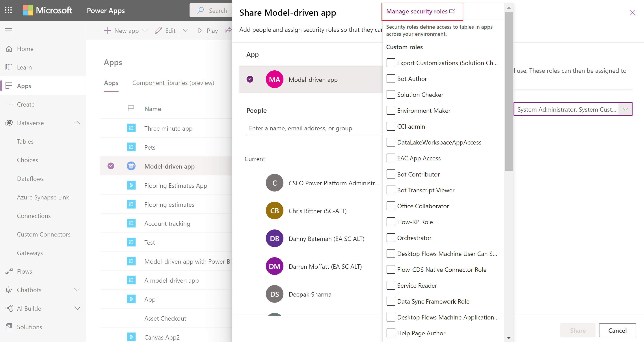Click the MA avatar of Model-driven app

[274, 79]
